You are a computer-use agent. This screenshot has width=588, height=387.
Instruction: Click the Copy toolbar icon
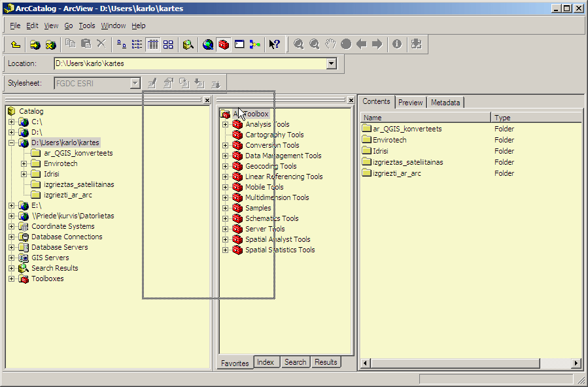[70, 44]
